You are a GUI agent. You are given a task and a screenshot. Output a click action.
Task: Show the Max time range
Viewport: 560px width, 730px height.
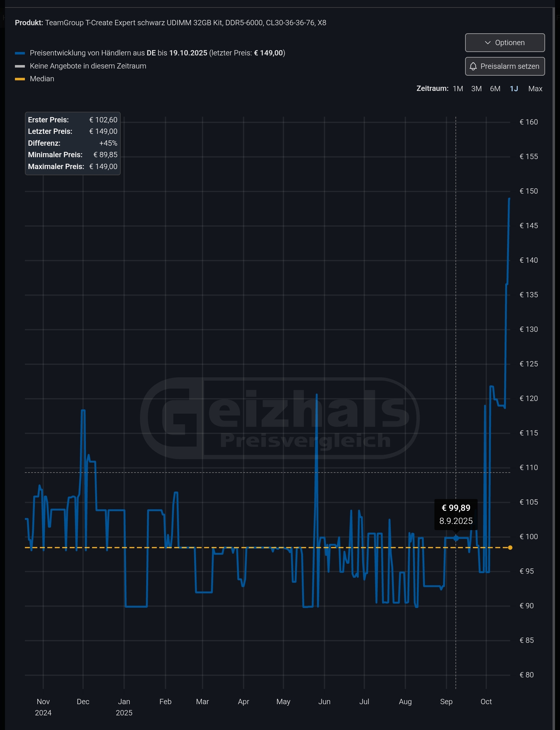(x=535, y=89)
